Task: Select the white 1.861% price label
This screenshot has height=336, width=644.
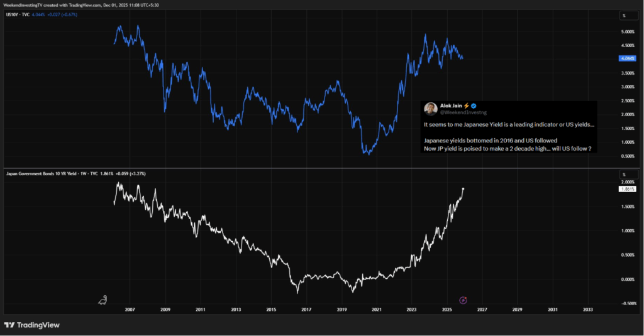Action: [626, 188]
